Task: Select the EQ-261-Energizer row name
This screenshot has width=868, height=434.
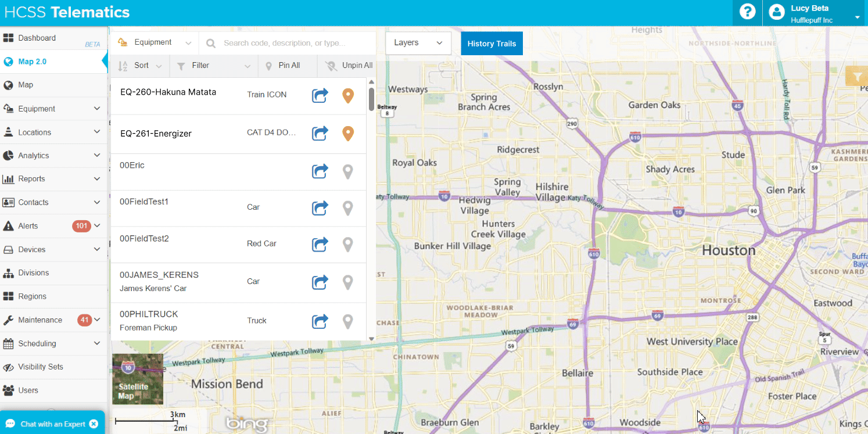Action: [x=156, y=134]
